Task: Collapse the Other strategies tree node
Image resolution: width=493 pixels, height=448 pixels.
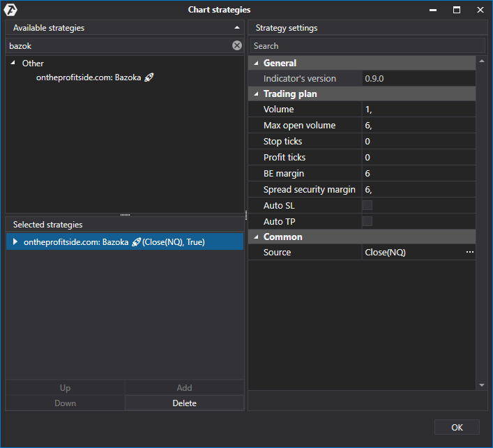Action: tap(13, 63)
